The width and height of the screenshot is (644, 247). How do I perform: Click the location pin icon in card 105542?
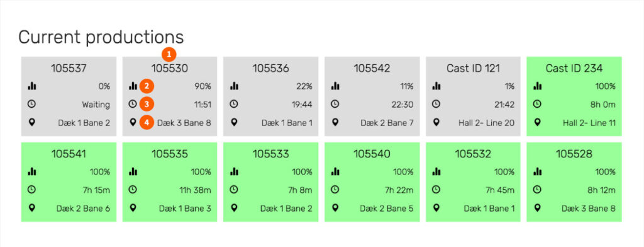pyautogui.click(x=335, y=122)
